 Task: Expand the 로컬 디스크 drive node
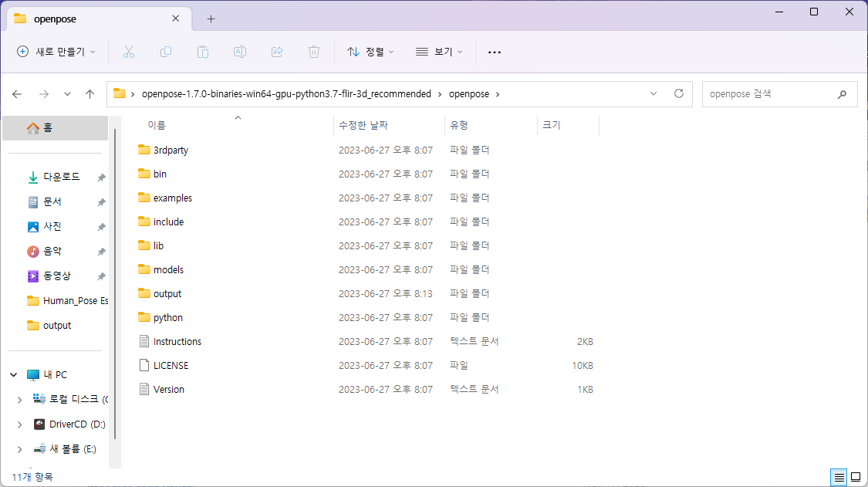(x=19, y=400)
